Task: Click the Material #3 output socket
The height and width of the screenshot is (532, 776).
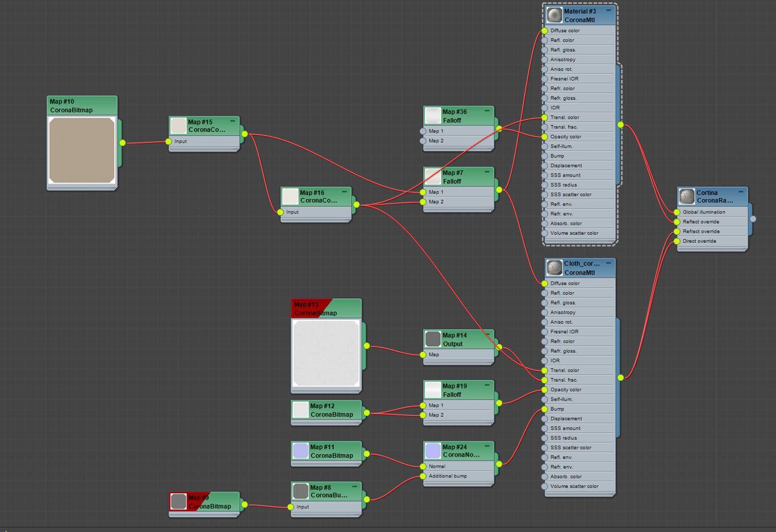Action: click(620, 125)
